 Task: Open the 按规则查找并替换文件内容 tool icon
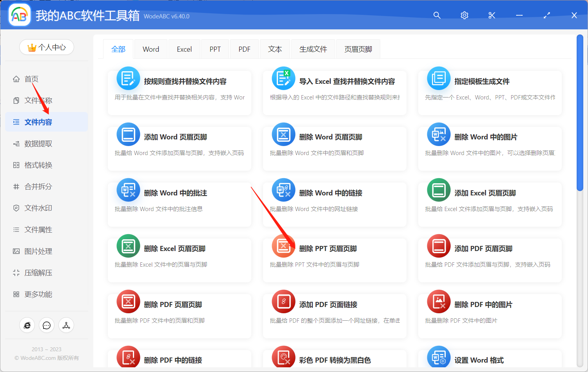pos(128,78)
